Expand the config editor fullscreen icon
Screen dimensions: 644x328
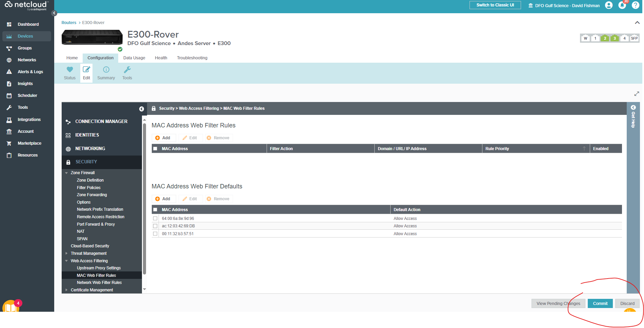pos(637,94)
